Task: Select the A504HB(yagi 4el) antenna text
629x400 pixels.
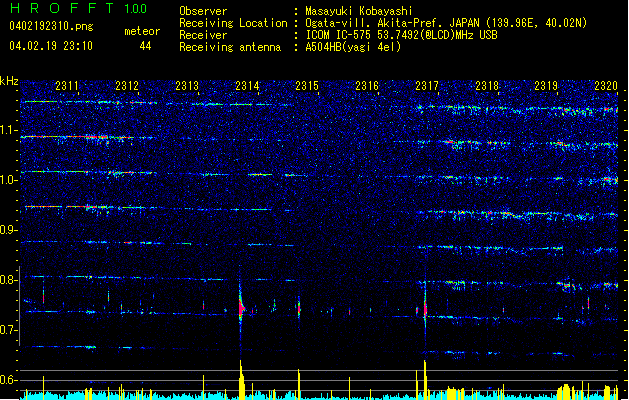Action: [353, 47]
